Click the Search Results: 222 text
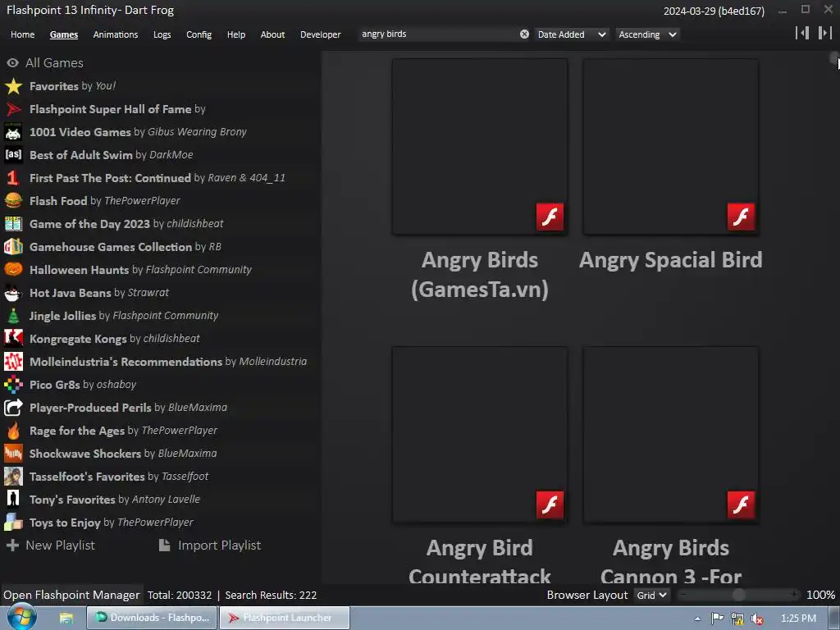840x630 pixels. pos(271,596)
